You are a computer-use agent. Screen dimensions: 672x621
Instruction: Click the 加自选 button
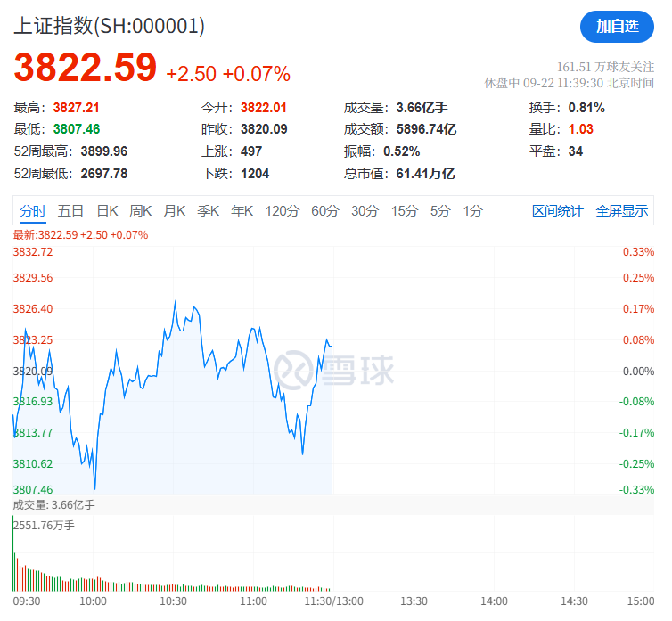617,27
